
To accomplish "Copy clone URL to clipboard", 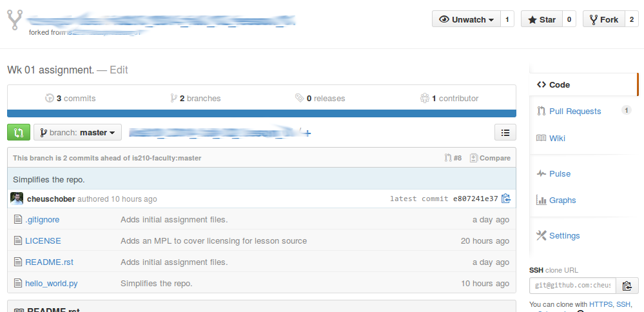I will (x=627, y=286).
